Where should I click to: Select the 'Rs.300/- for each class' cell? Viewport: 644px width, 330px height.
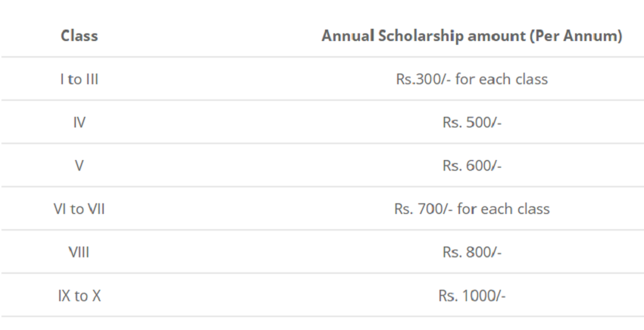[x=471, y=79]
